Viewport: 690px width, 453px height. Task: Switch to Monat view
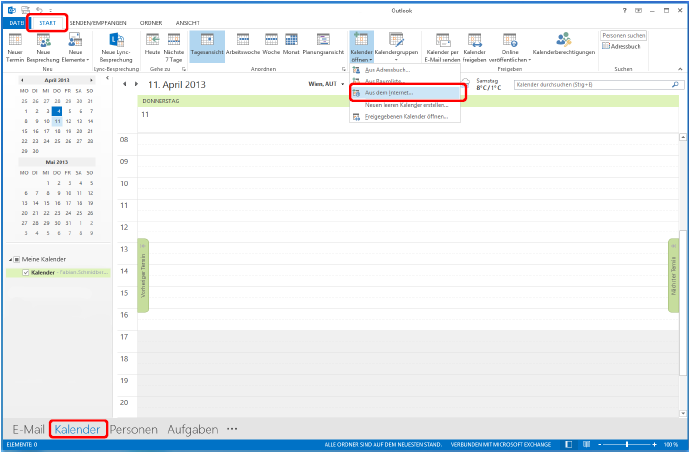click(291, 44)
